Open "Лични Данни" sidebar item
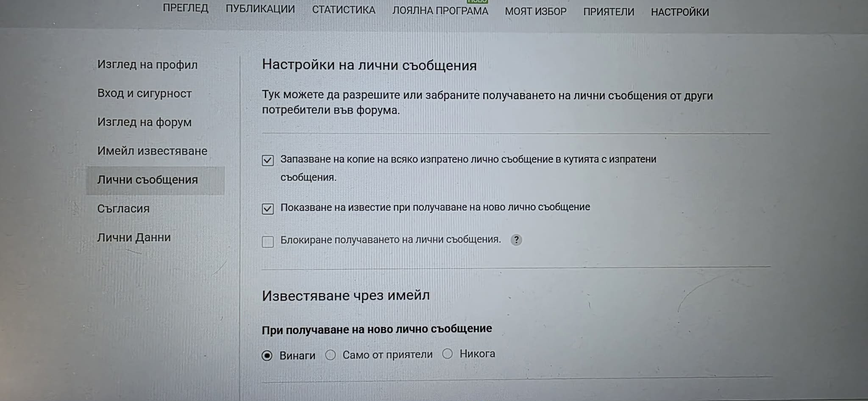Screen dimensions: 868x401 pyautogui.click(x=134, y=237)
